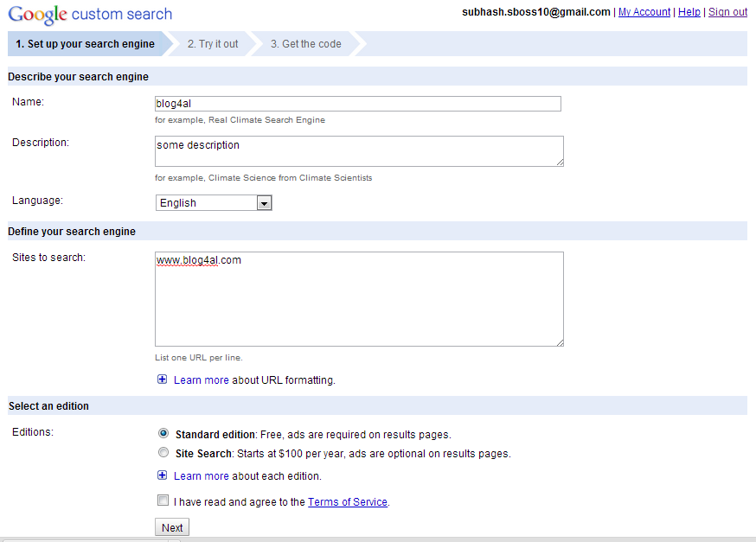This screenshot has height=542, width=756.
Task: Click the 'Name:' label
Action: [28, 102]
